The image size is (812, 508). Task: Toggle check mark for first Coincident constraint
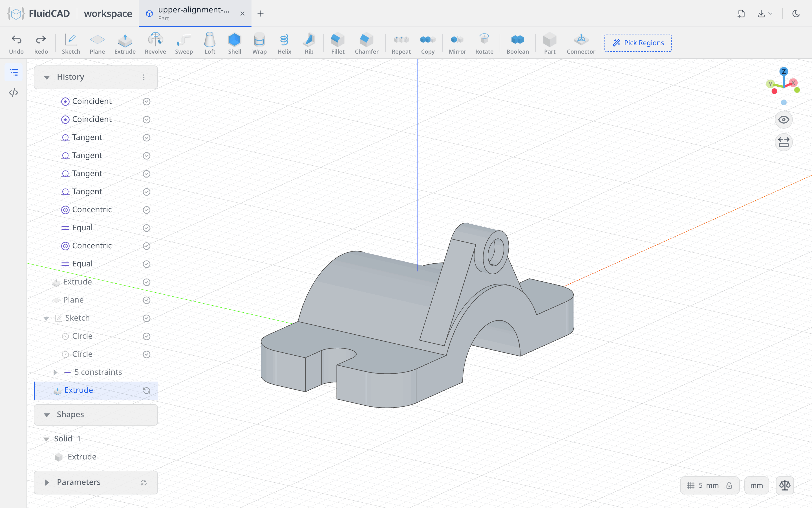[x=146, y=102]
